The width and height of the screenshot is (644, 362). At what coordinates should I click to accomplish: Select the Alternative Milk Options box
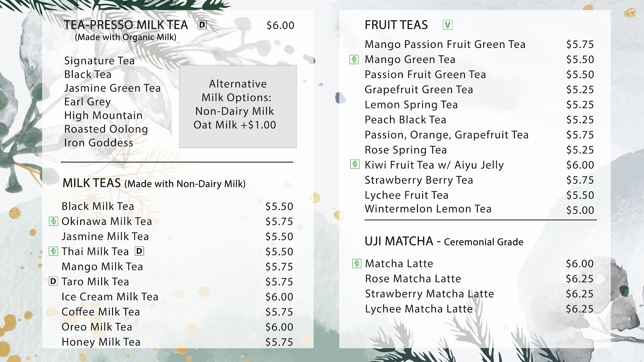click(x=238, y=107)
